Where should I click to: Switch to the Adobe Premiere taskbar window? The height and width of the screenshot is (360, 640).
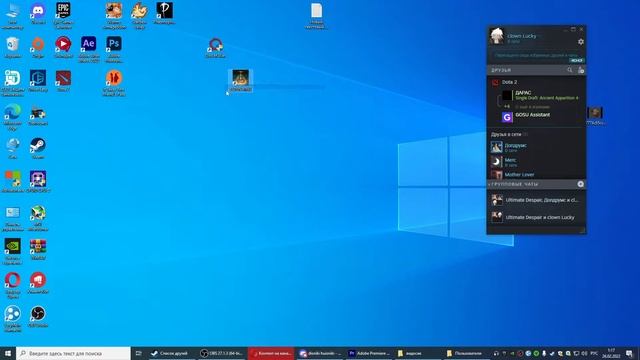pos(370,353)
